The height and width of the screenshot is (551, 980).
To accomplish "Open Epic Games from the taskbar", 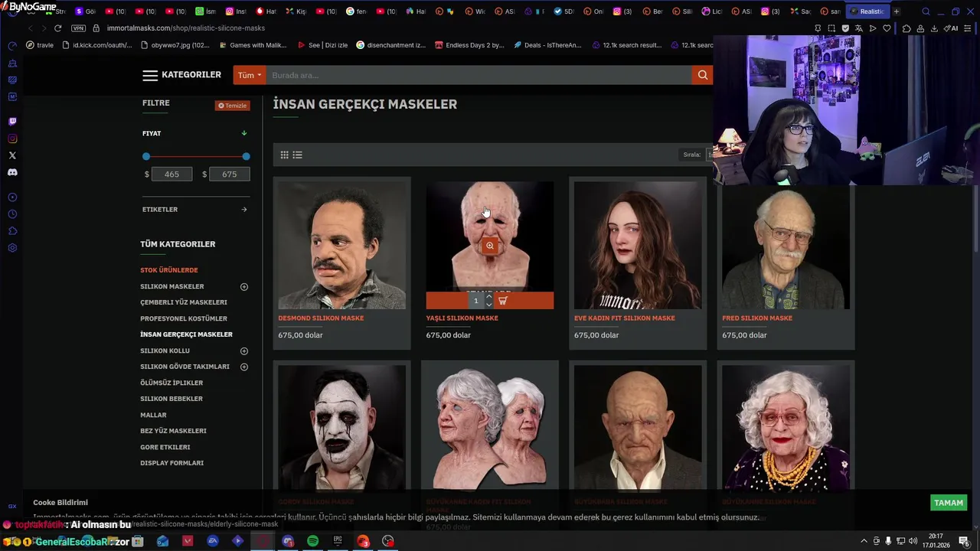I will (x=338, y=541).
